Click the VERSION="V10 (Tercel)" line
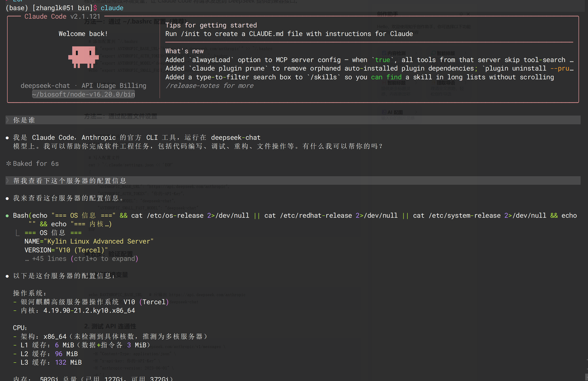This screenshot has width=588, height=381. [66, 250]
